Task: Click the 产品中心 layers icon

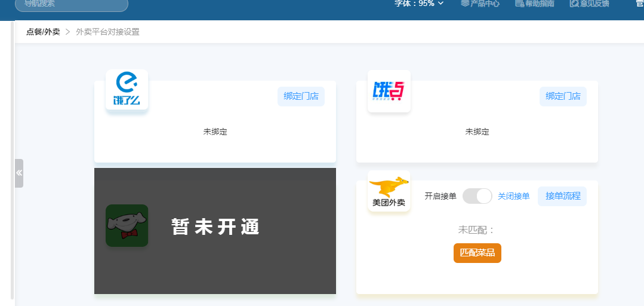Action: coord(465,3)
